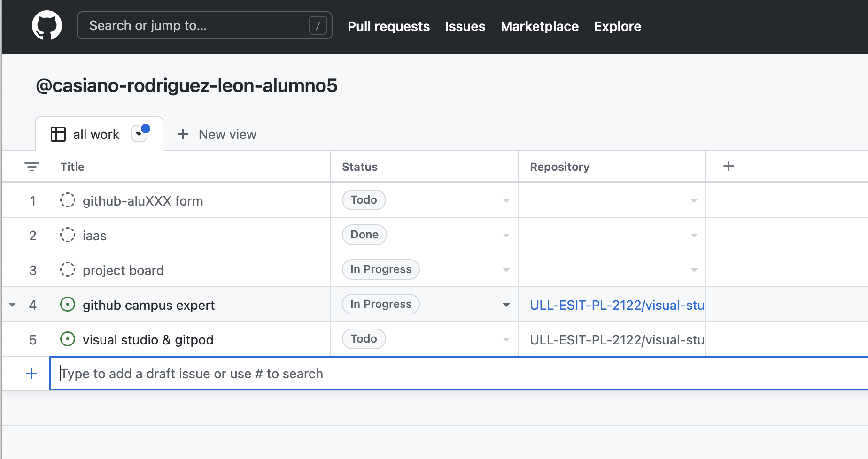Click the table layout icon in all work tab
The image size is (868, 459).
coord(58,134)
